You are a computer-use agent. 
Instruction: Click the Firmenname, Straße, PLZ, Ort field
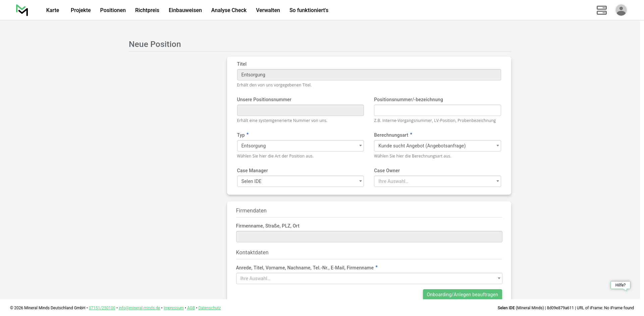(369, 237)
